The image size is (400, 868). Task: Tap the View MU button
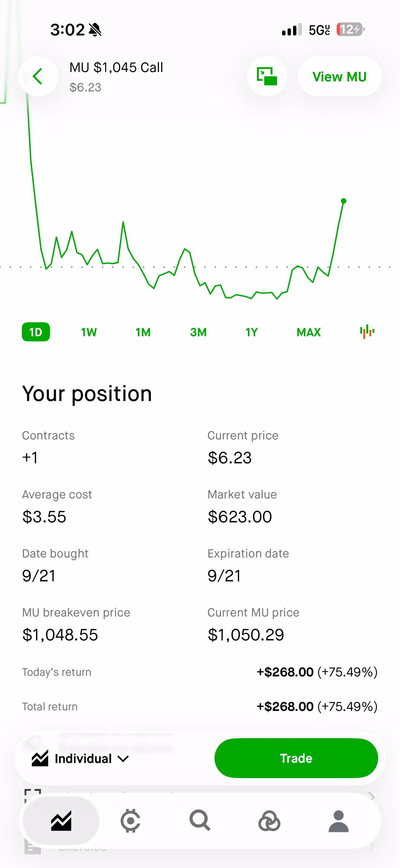(340, 77)
